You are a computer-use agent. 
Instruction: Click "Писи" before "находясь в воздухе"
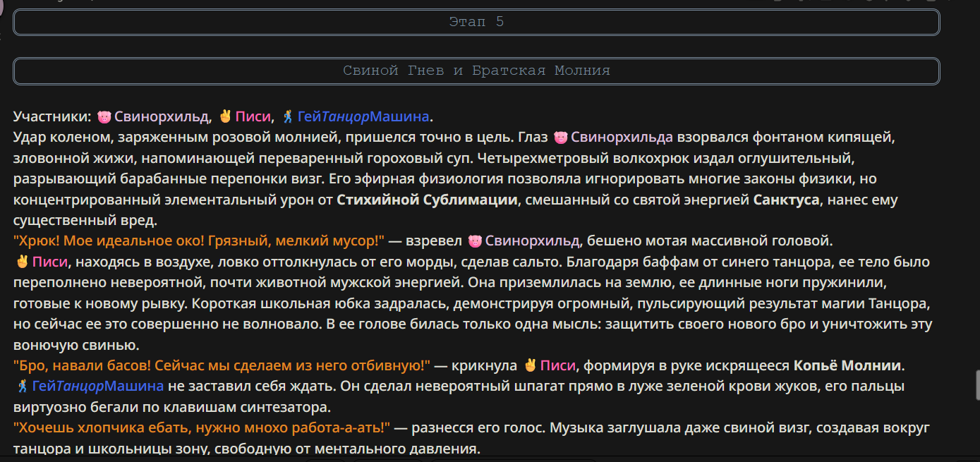[50, 262]
